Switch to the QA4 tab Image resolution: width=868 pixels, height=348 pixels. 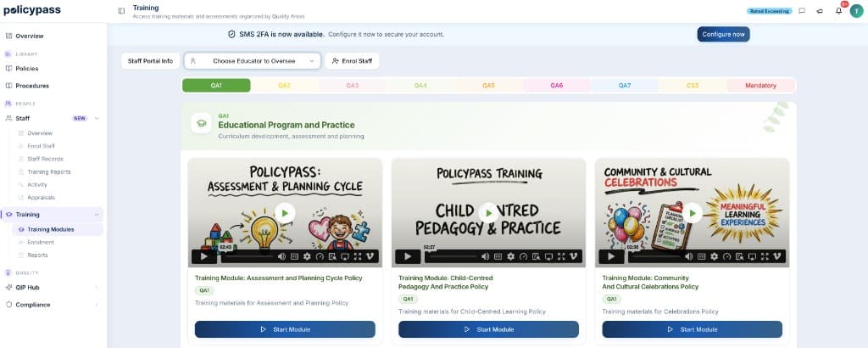click(x=420, y=86)
